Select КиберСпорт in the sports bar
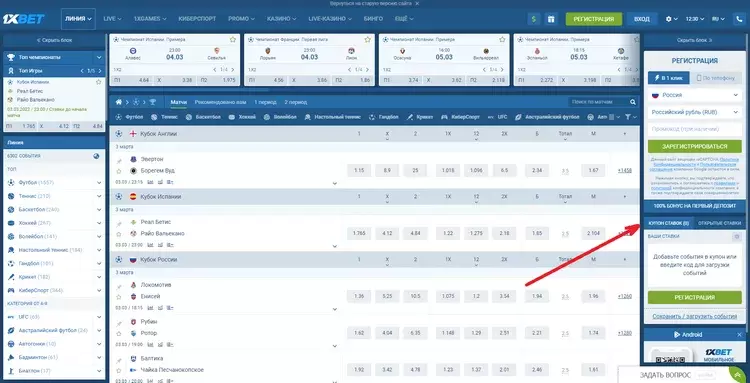The image size is (750, 383). [460, 117]
